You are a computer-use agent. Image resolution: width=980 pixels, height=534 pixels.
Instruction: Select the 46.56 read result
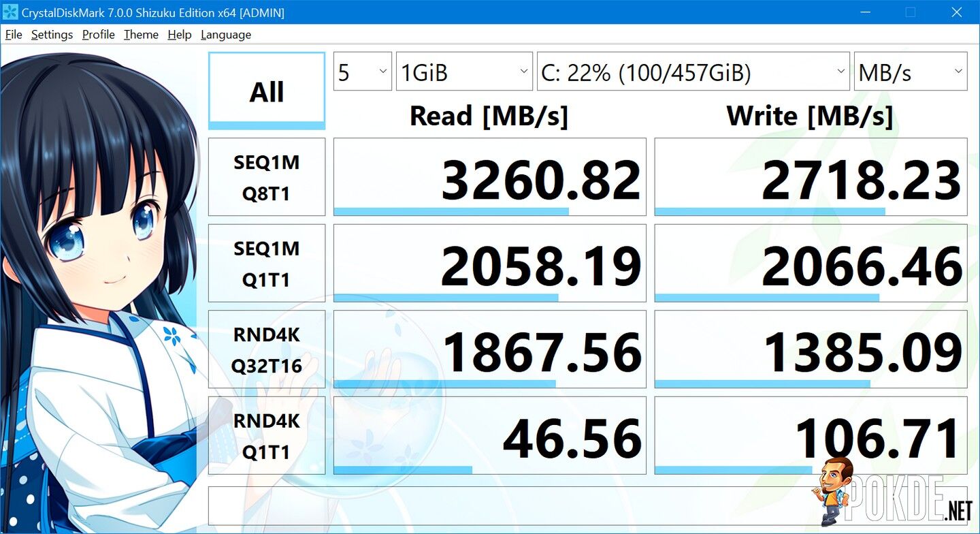[x=490, y=436]
